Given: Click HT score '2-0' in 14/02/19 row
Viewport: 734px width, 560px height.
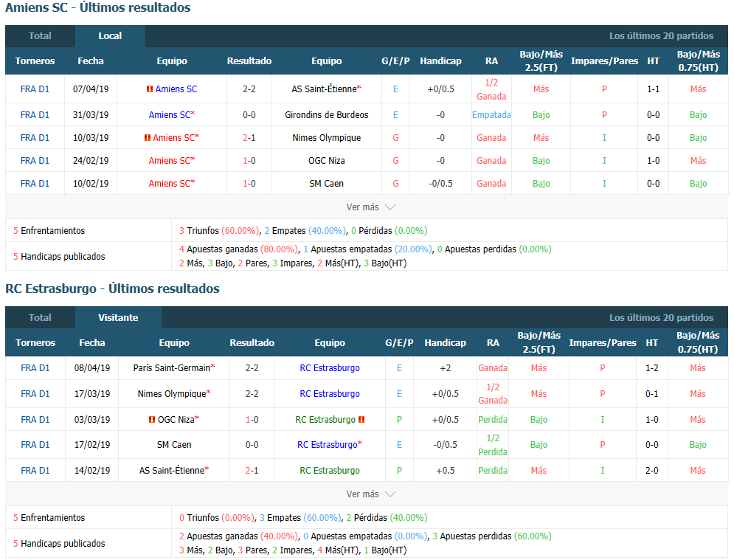Looking at the screenshot, I should tap(651, 471).
